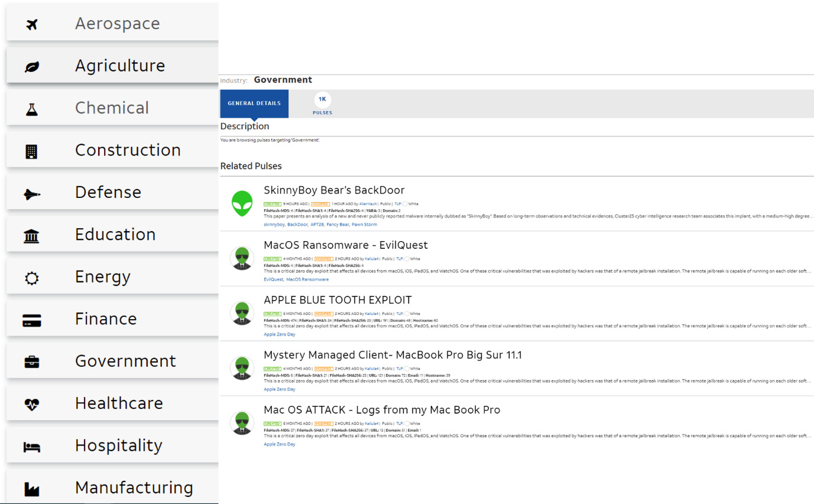Click the TLP White circle on EvilQuest pulse
This screenshot has width=814, height=504.
click(408, 259)
